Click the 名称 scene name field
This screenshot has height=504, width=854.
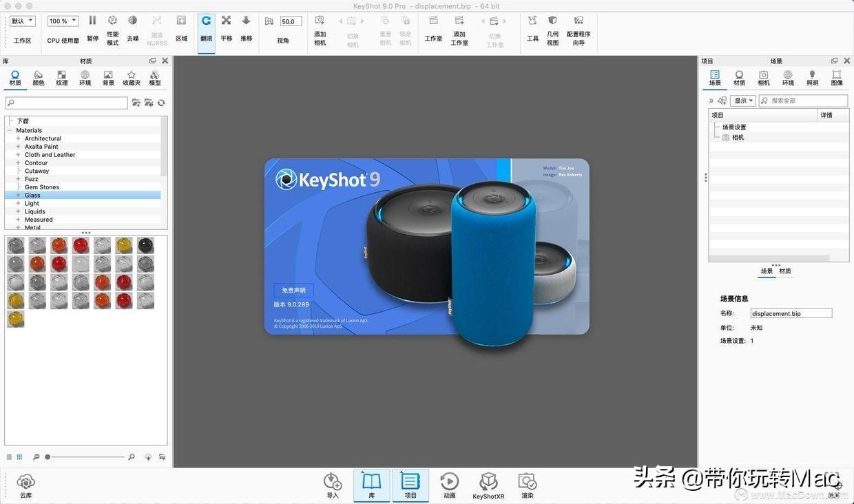click(x=791, y=313)
